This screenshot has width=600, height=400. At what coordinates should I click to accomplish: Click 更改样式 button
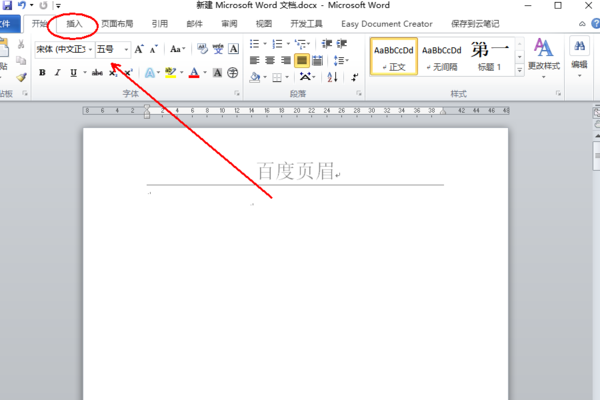click(544, 57)
